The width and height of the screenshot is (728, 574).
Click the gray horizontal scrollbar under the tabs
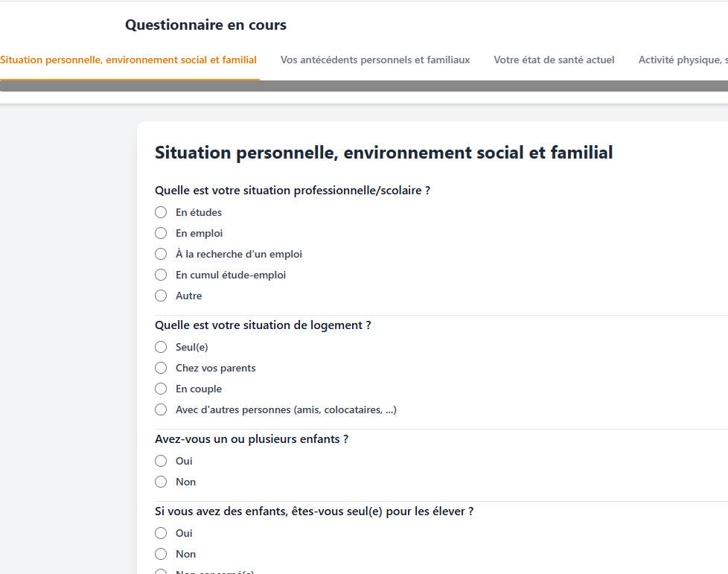click(x=364, y=86)
